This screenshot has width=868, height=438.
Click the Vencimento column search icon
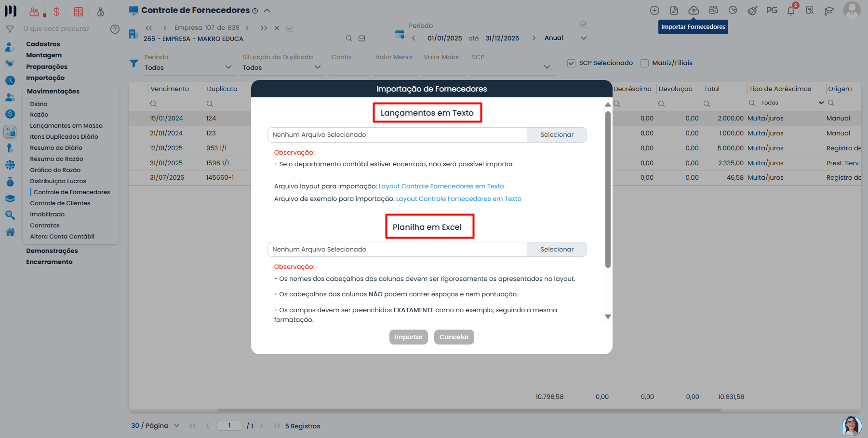click(153, 104)
